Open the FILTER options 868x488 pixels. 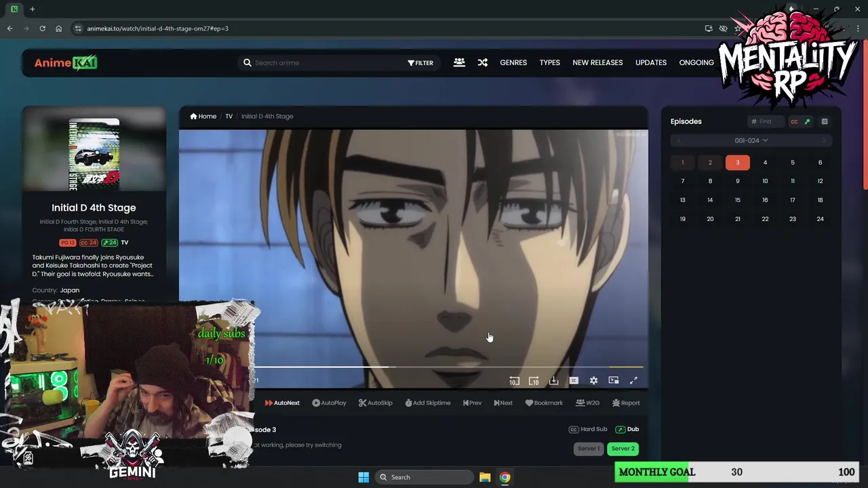point(420,62)
